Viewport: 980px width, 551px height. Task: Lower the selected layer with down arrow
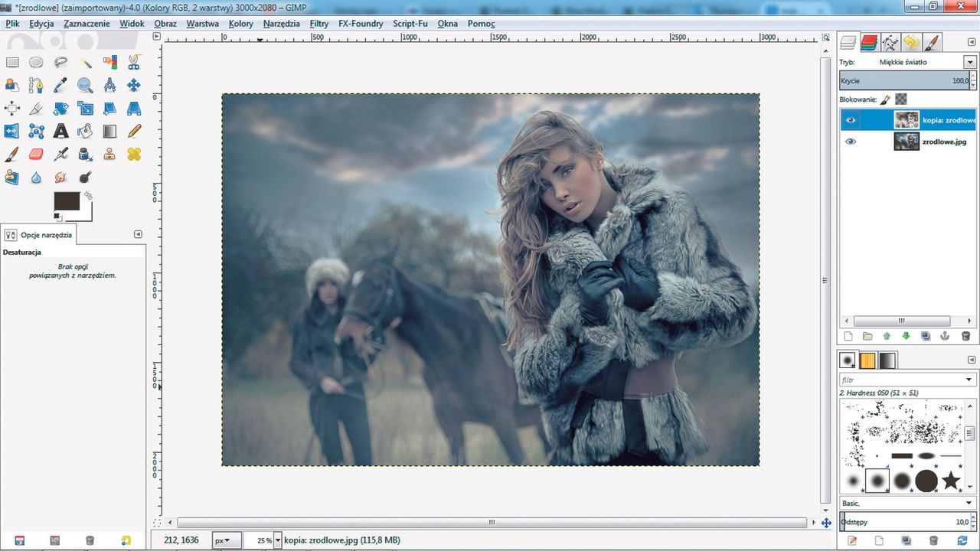(x=906, y=336)
